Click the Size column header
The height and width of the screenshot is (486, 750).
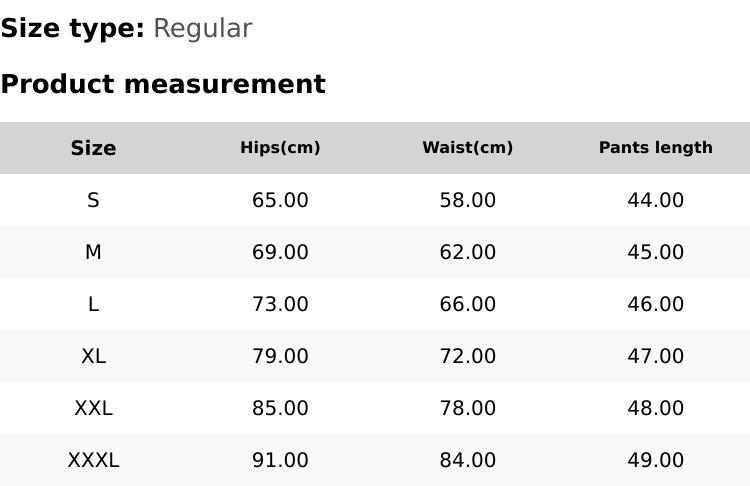93,148
